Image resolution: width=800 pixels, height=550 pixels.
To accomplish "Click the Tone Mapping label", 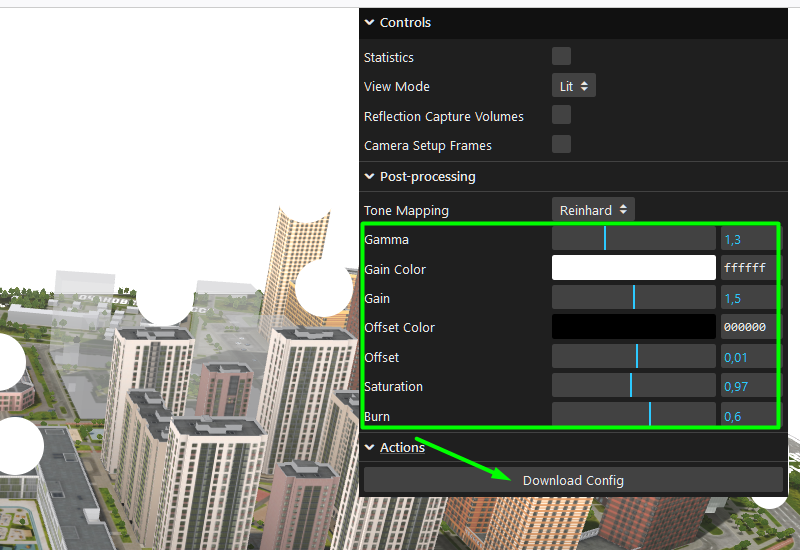I will pyautogui.click(x=406, y=211).
